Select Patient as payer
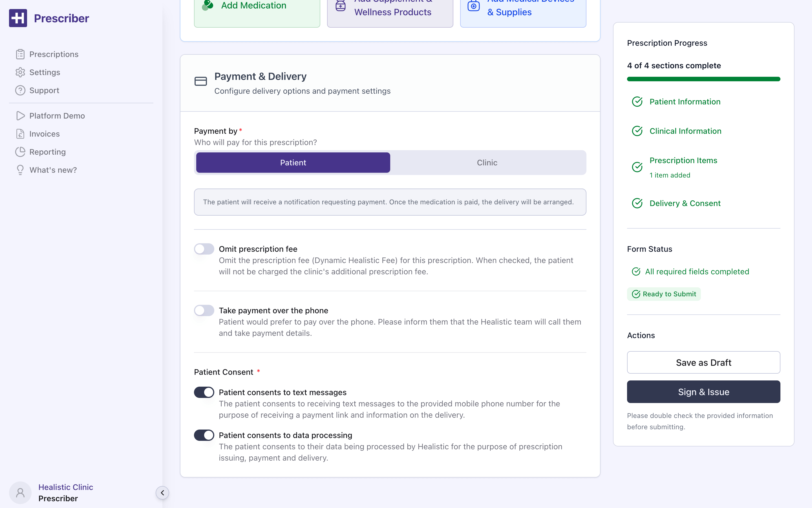Image resolution: width=812 pixels, height=508 pixels. click(293, 163)
